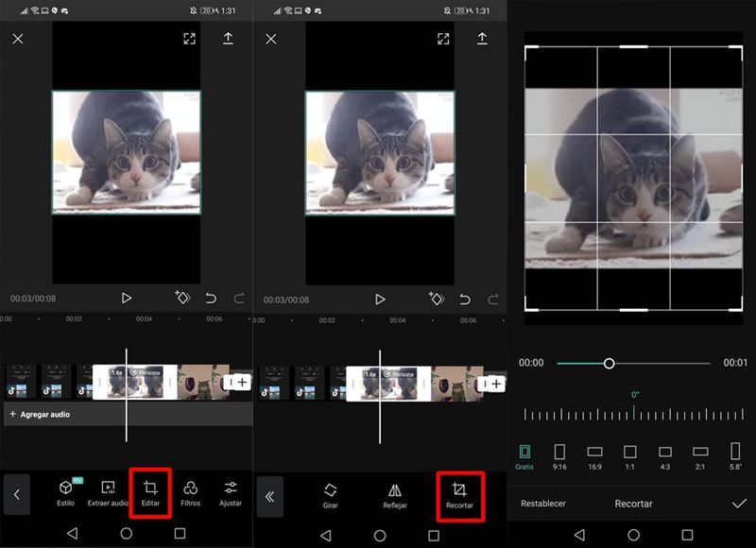Choose the 9:16 aspect ratio
The height and width of the screenshot is (548, 756).
[x=559, y=456]
